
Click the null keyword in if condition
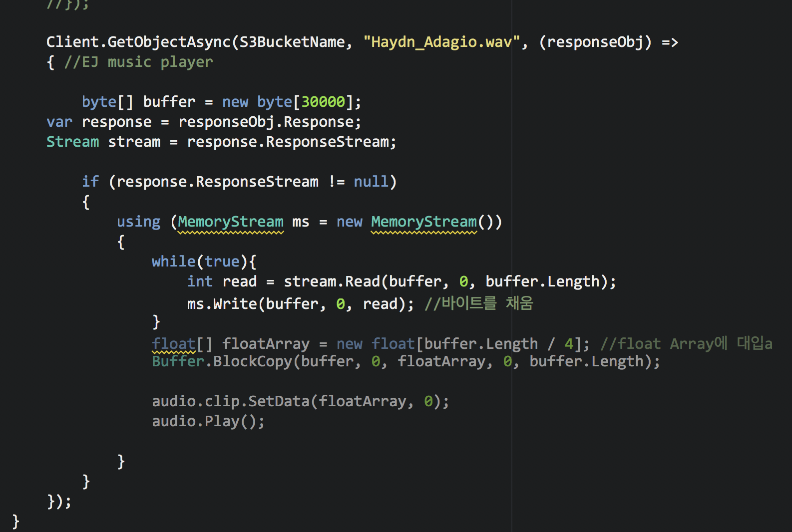tap(371, 182)
